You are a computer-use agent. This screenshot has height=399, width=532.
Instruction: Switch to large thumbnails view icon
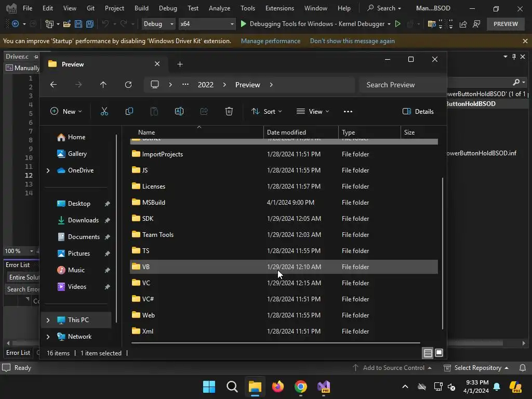(439, 353)
